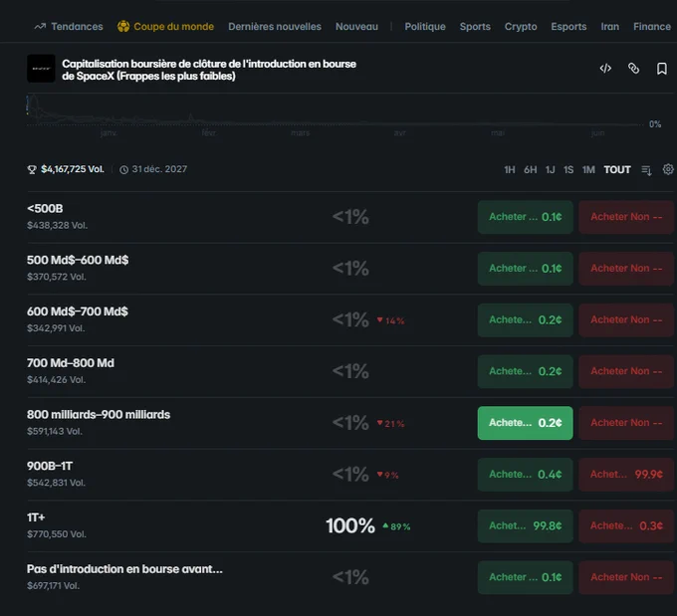Viewport: 677px width, 616px height.
Task: Click the green 89% change indicator
Action: 396,526
